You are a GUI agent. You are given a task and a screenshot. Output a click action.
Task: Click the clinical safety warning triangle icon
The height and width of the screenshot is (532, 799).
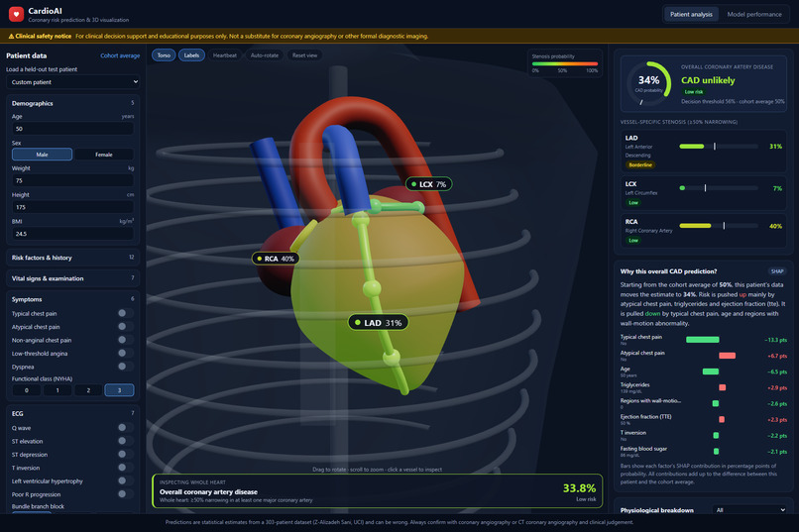[11, 36]
